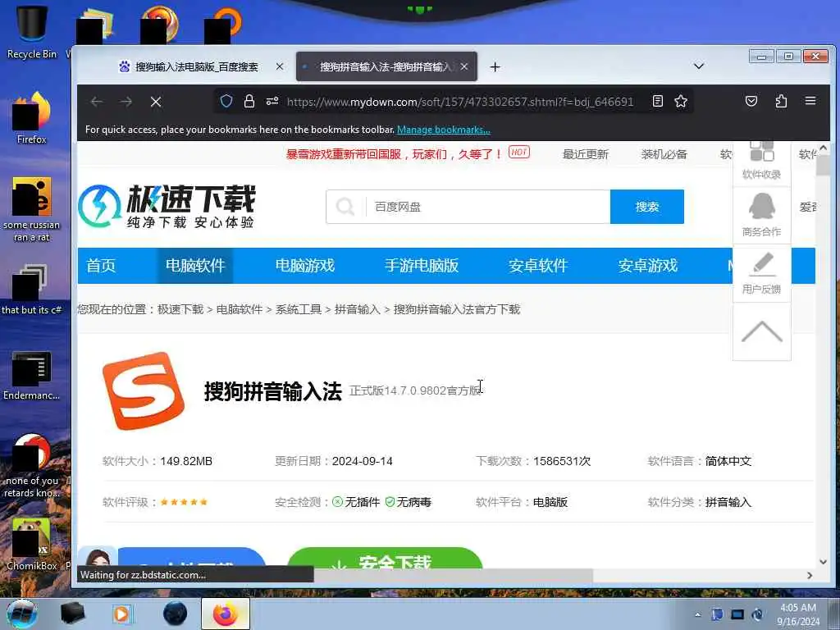Click the 极速下载 site logo

point(167,206)
